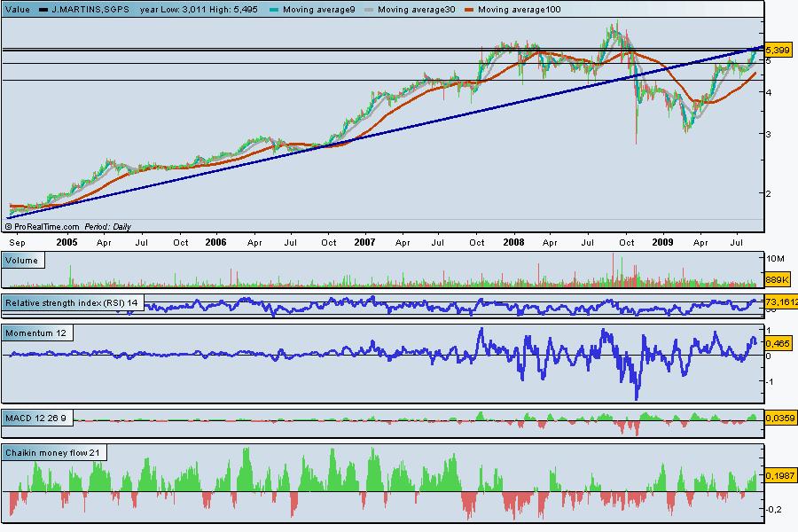Click the Sep label at time axis start
The width and height of the screenshot is (798, 532).
(17, 243)
